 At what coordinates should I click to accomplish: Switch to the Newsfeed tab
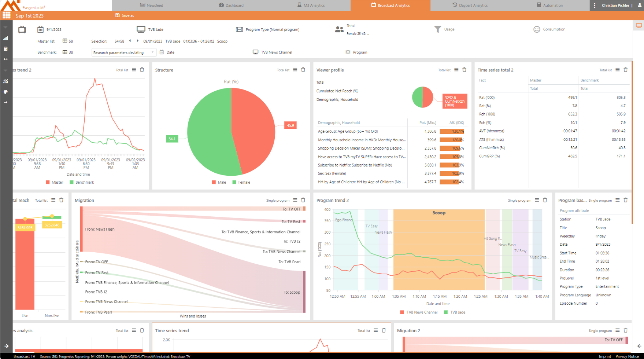pos(152,5)
